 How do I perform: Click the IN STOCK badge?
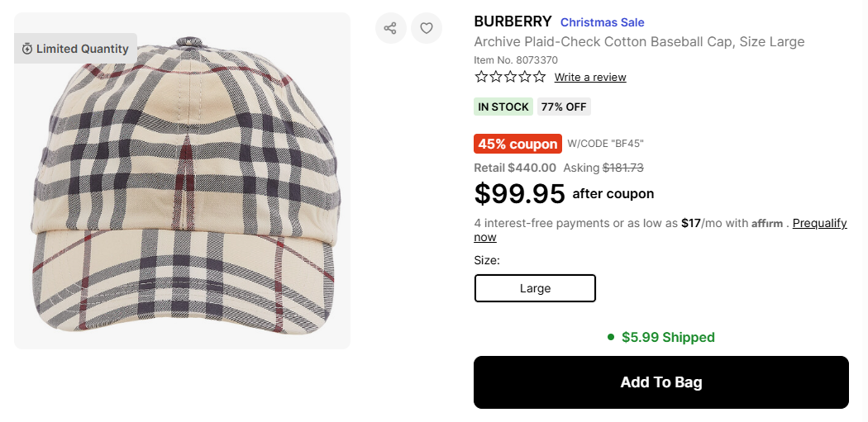click(503, 107)
